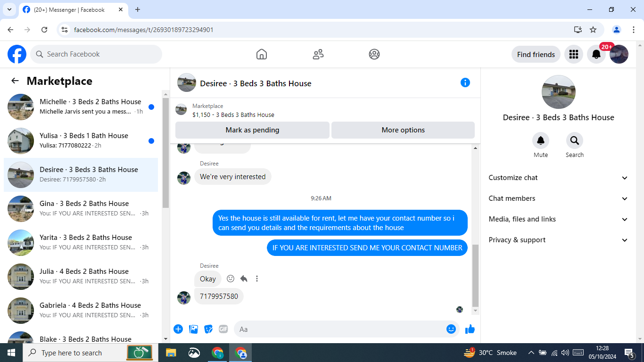Install app icon in address bar

tap(578, 30)
